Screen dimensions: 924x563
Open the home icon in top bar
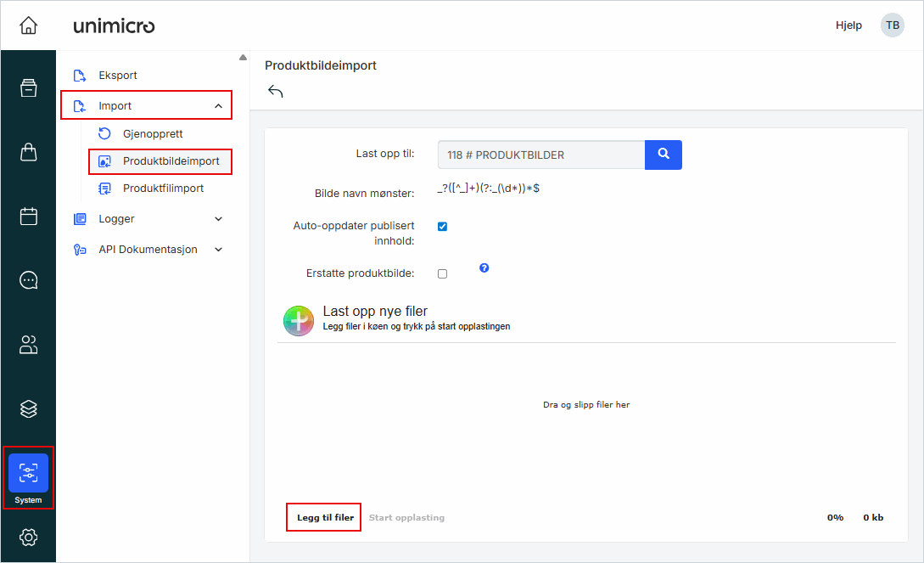28,25
